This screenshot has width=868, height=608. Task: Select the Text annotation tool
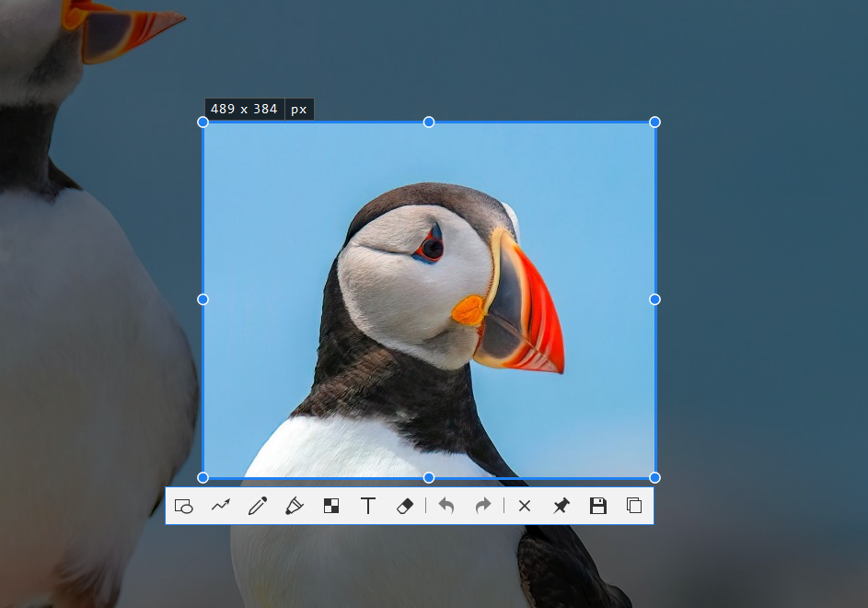[x=368, y=506]
